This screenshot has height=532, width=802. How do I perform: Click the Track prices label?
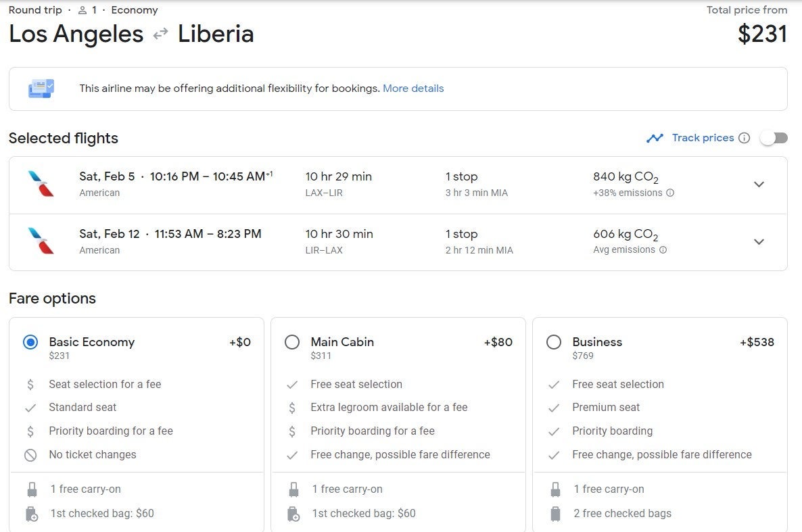[703, 138]
